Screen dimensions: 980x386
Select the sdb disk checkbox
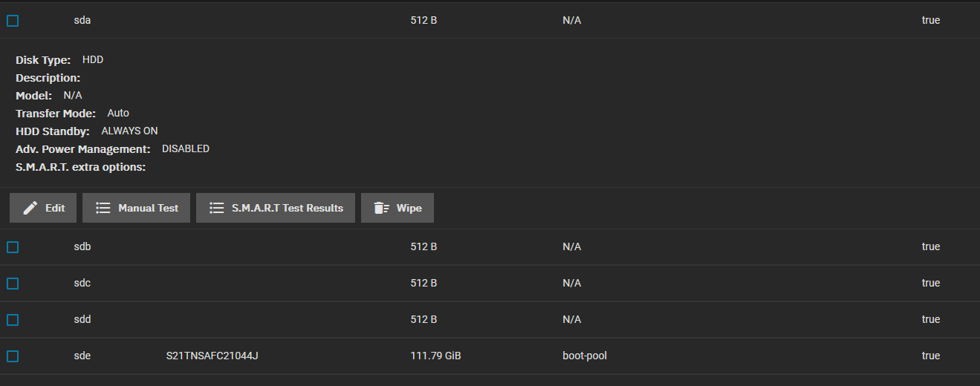pyautogui.click(x=13, y=247)
